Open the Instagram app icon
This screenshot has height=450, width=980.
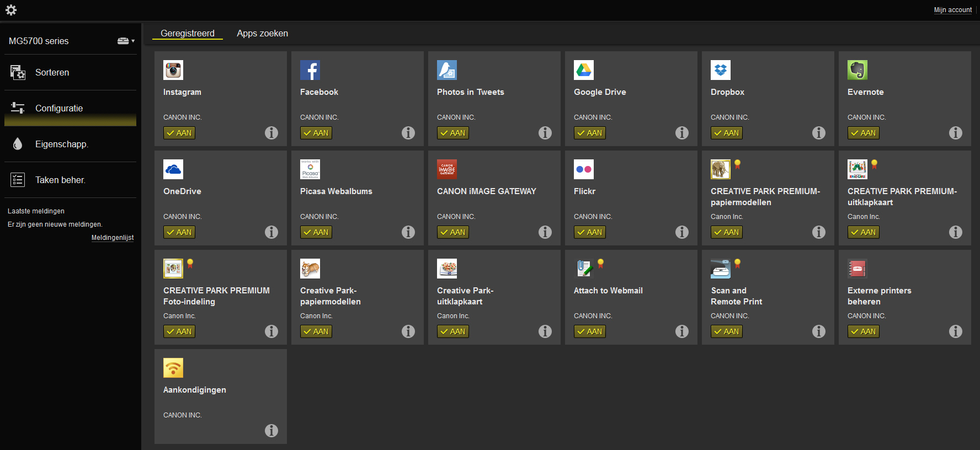[173, 70]
